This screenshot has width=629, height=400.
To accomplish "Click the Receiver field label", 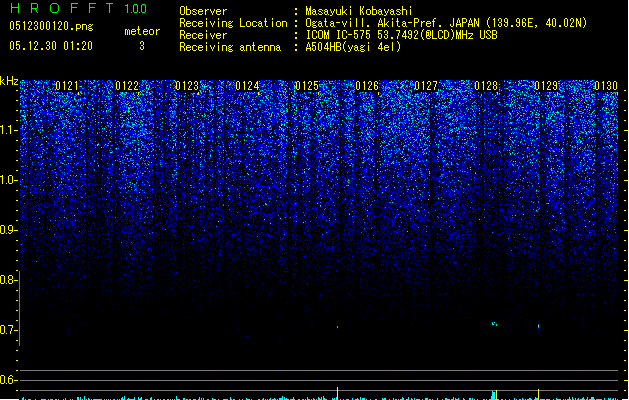I will click(203, 35).
